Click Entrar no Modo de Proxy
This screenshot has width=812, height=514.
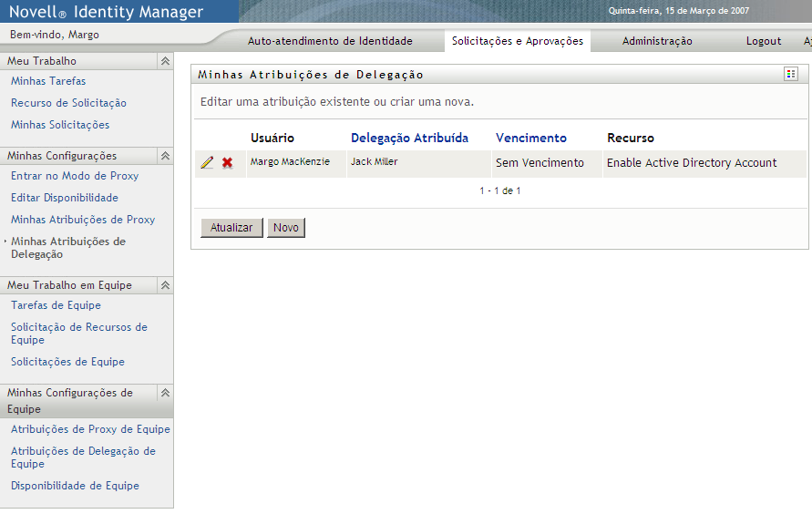[x=75, y=176]
